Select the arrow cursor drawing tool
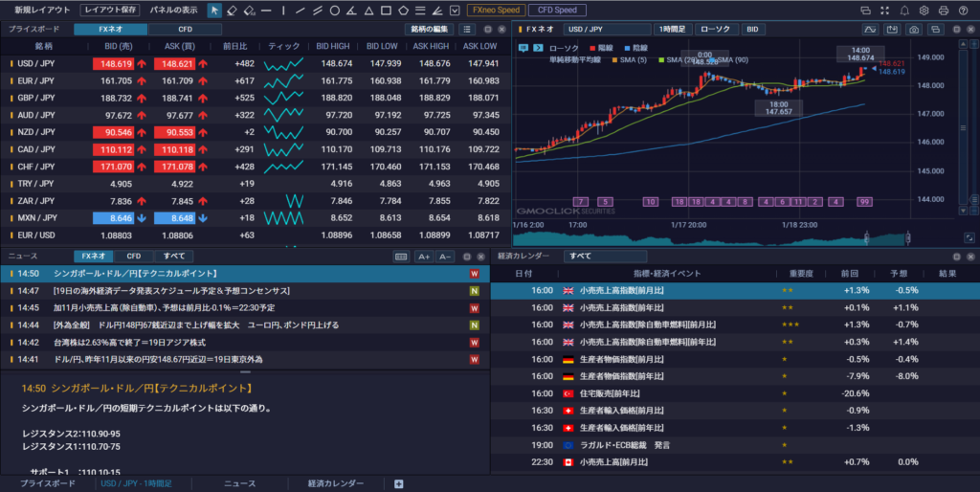Image resolution: width=980 pixels, height=492 pixels. pyautogui.click(x=214, y=10)
